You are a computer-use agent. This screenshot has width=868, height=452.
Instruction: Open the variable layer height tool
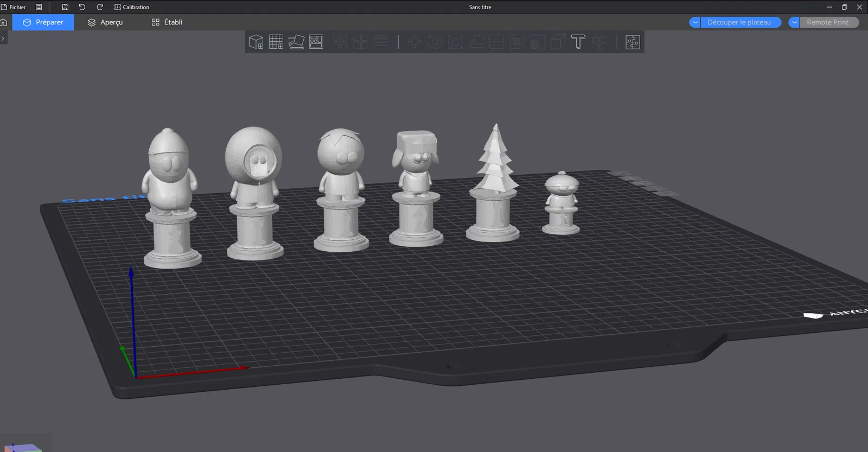click(x=381, y=42)
